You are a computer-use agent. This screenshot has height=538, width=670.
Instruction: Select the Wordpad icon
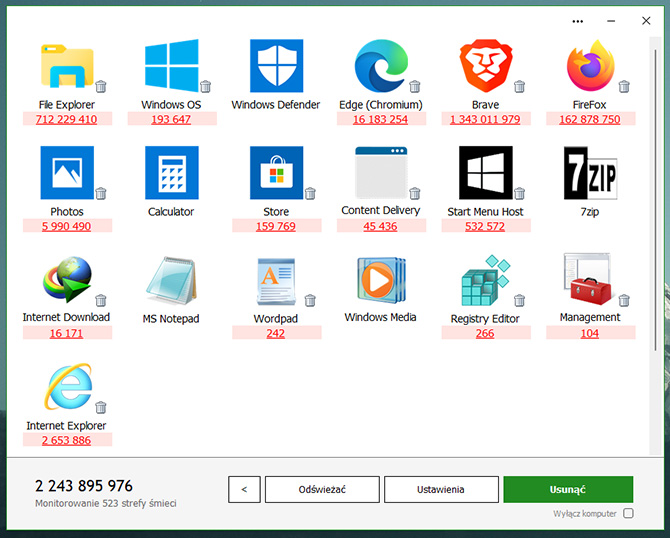pos(276,281)
